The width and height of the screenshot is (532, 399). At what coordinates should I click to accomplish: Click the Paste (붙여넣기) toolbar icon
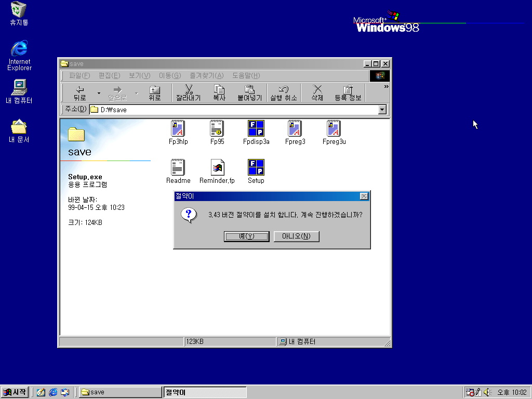pos(250,93)
